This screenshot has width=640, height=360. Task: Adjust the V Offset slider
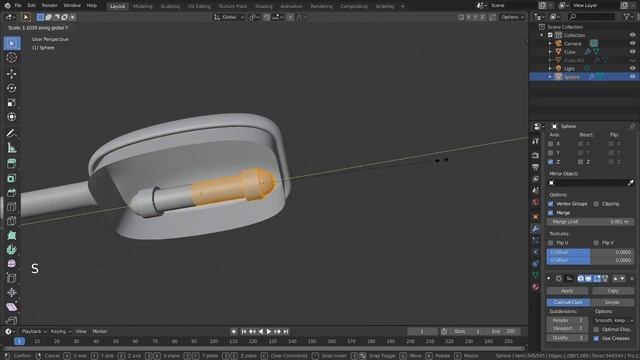point(590,260)
